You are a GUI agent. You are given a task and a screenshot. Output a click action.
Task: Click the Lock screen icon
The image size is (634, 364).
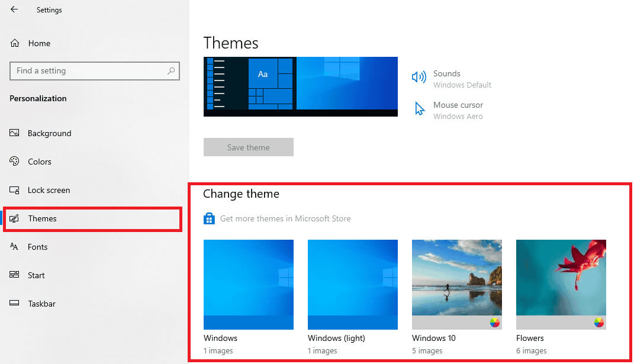click(x=14, y=189)
